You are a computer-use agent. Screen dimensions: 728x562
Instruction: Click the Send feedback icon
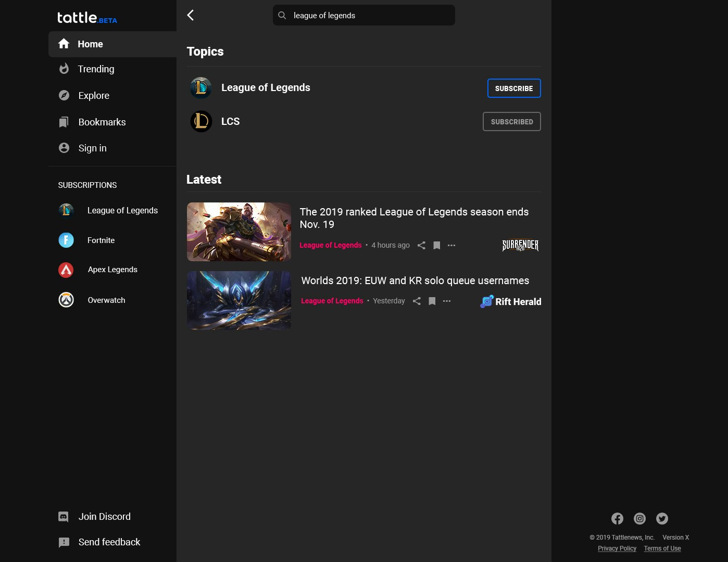(x=64, y=542)
